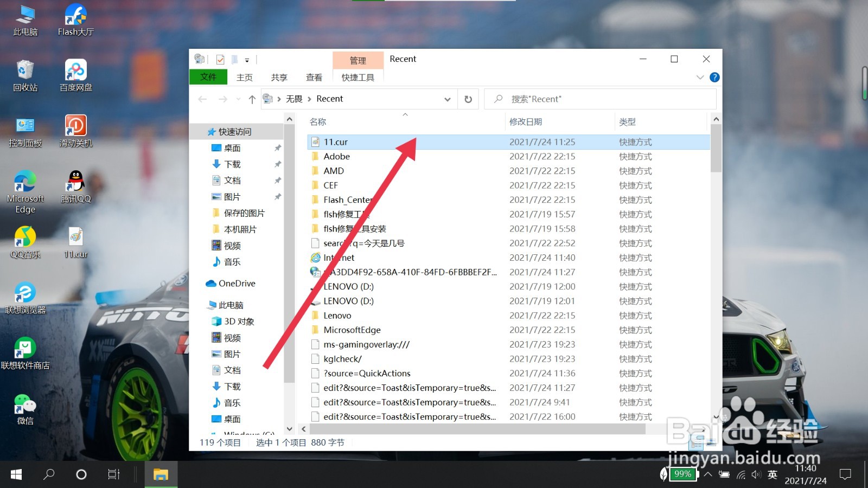Select the 回收站 recycle bin icon
868x488 pixels.
click(25, 76)
